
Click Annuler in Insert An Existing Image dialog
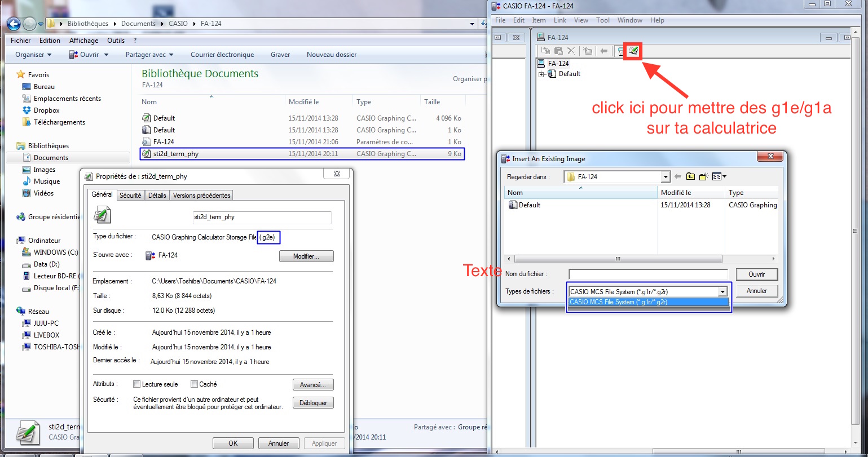tap(756, 291)
